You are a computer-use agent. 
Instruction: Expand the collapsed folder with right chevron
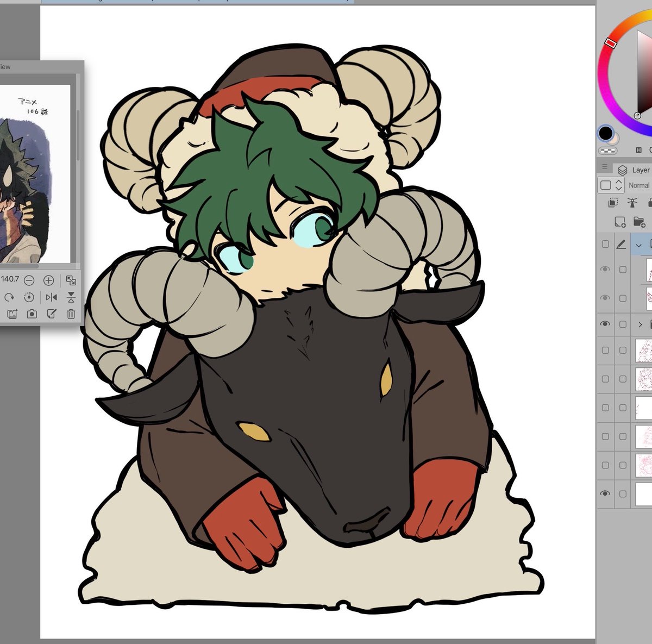[640, 324]
